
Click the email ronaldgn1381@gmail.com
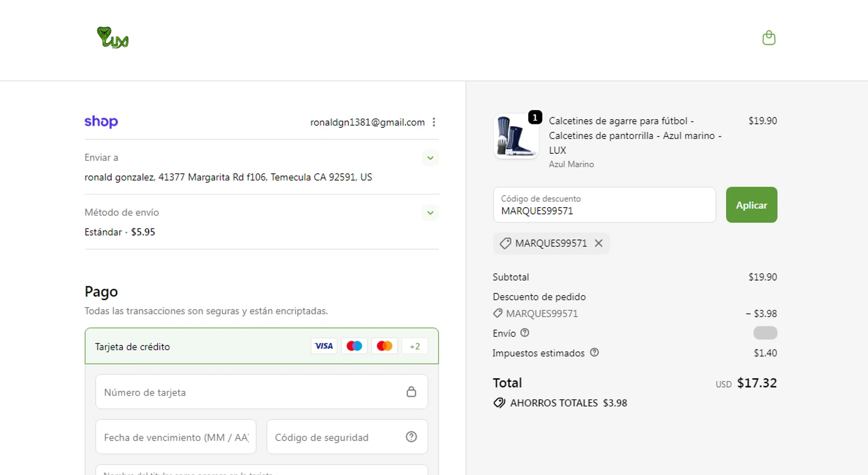[x=367, y=122]
